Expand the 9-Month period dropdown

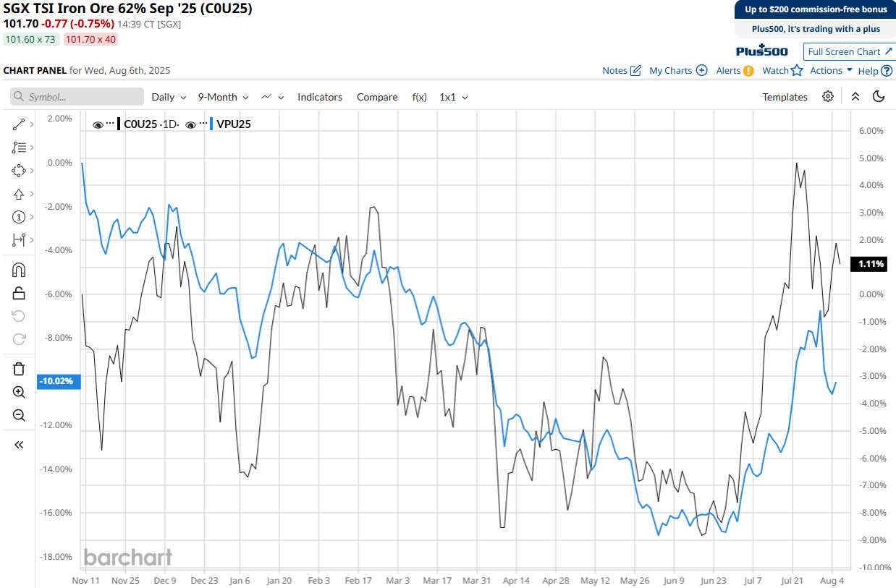pos(223,97)
